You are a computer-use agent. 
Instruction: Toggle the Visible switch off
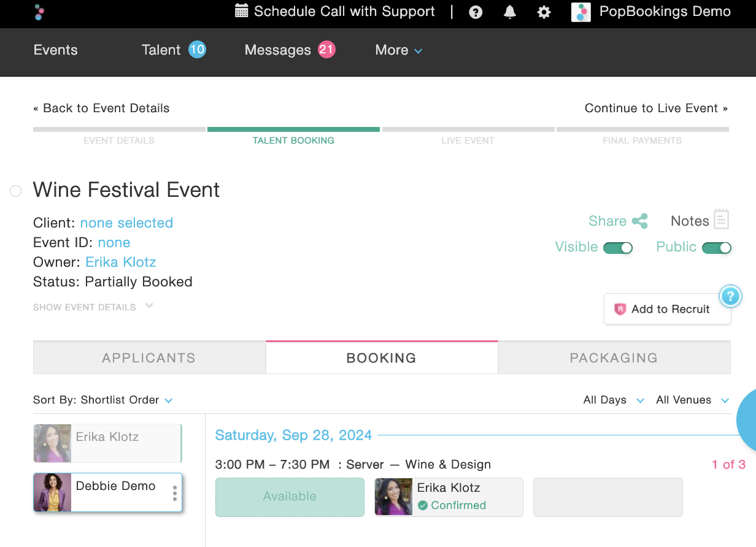click(617, 248)
